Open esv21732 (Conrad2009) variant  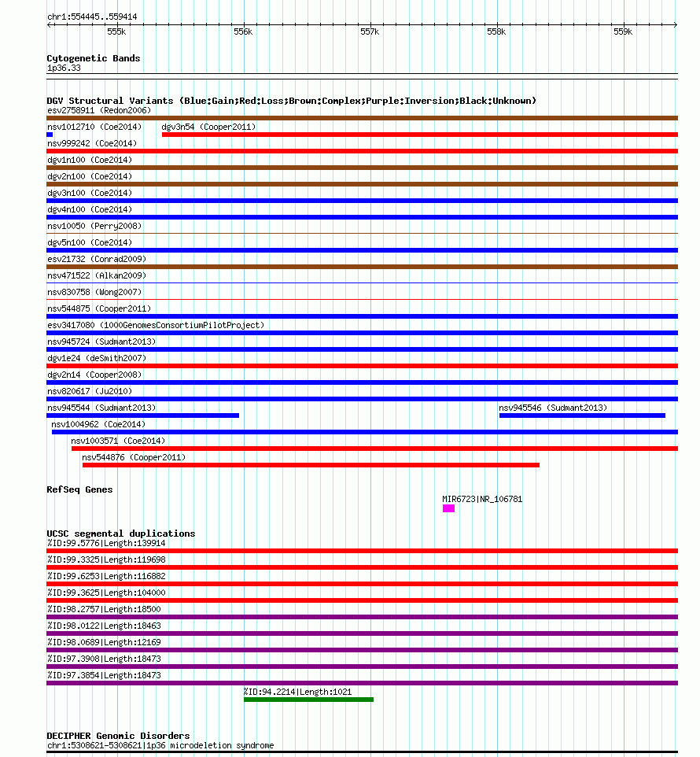[97, 259]
